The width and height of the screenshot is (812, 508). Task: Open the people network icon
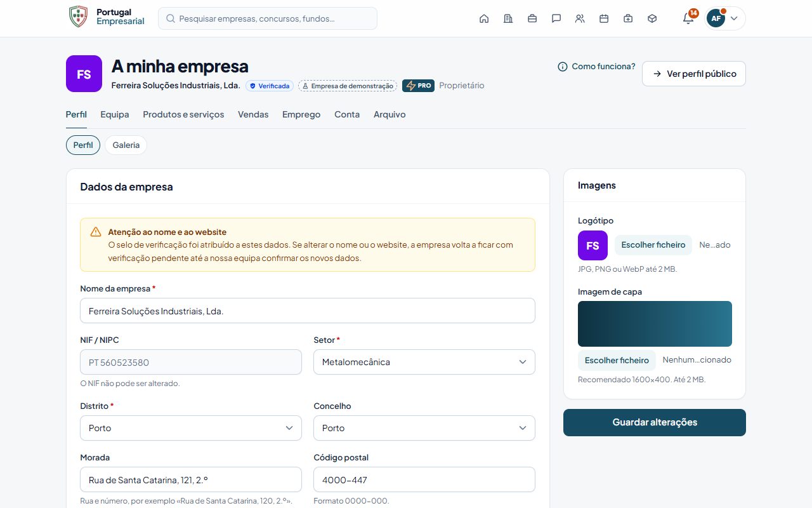pos(580,18)
